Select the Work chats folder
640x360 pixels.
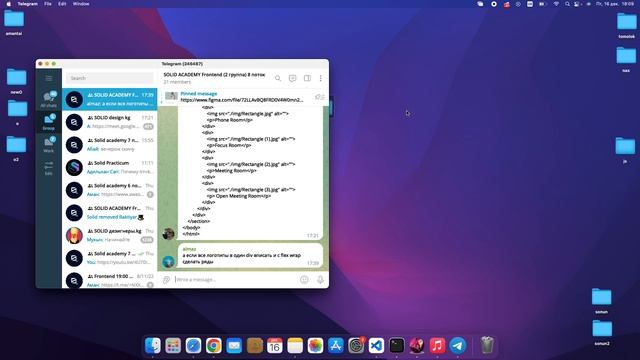[49, 144]
